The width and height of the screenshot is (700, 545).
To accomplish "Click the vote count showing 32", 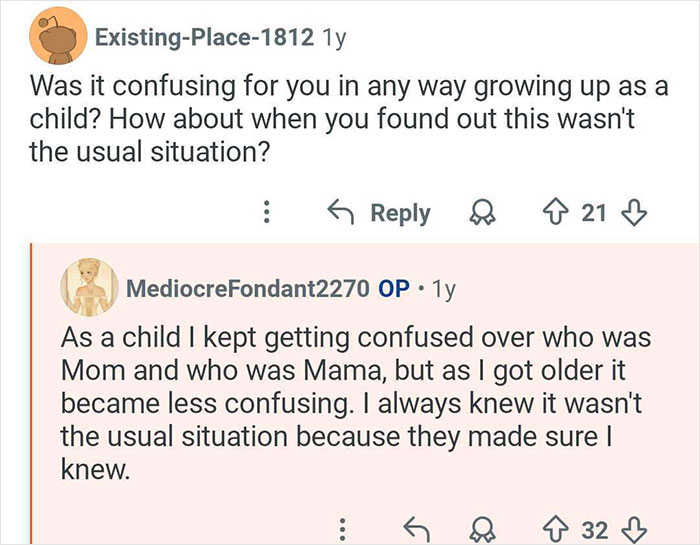I will (x=594, y=528).
